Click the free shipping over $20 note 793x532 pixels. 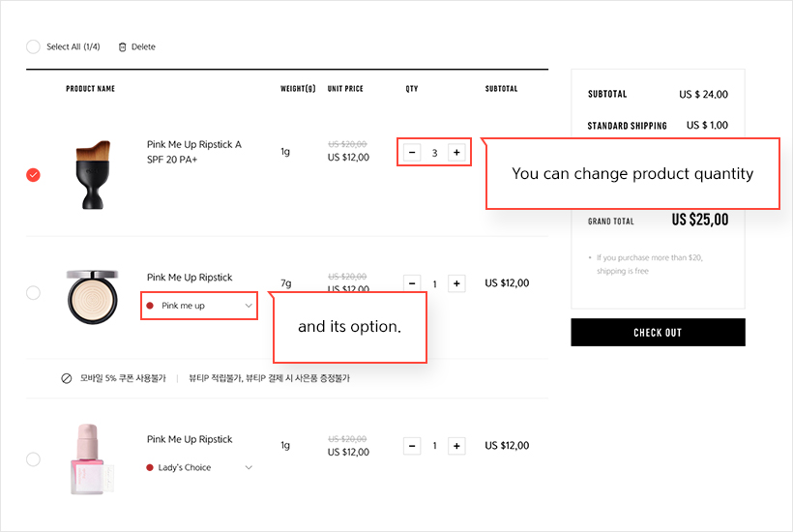click(x=649, y=264)
